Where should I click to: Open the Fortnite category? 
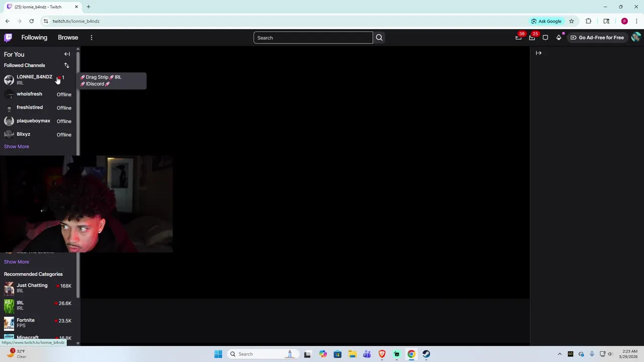(x=39, y=323)
